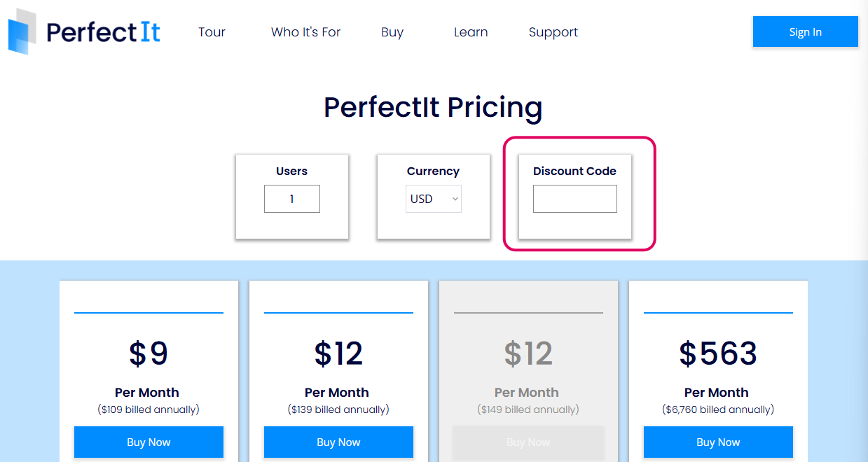Expand the USD currency dropdown
This screenshot has height=462, width=868.
pos(433,199)
